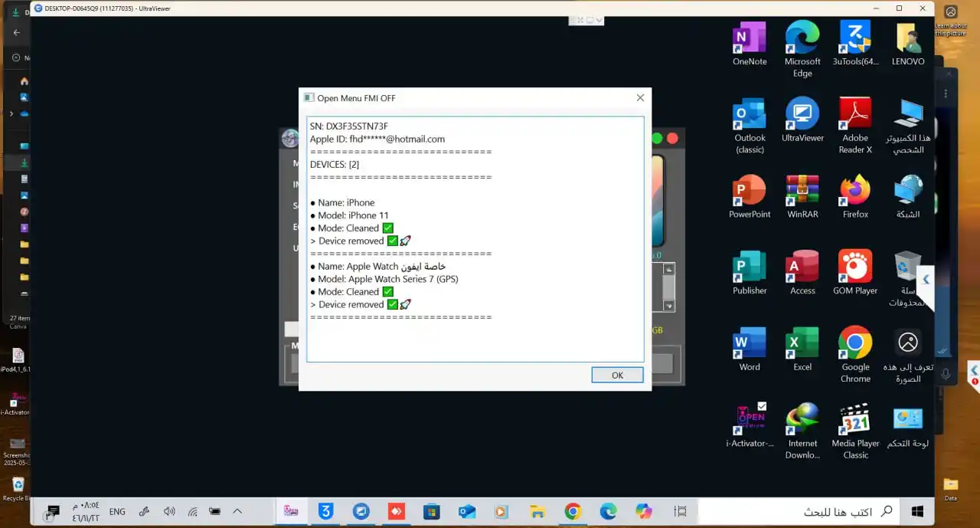Go back in the local File Explorer window
The image size is (980, 528).
click(17, 33)
